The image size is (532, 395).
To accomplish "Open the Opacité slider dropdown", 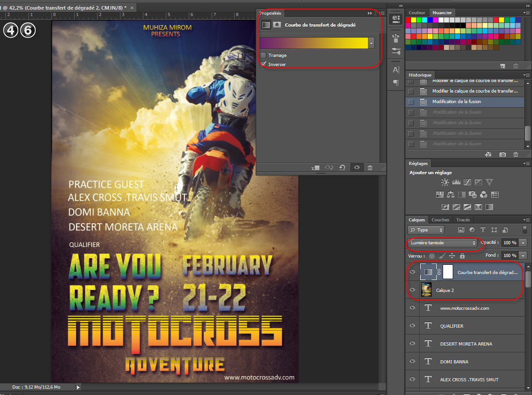I will pos(523,243).
